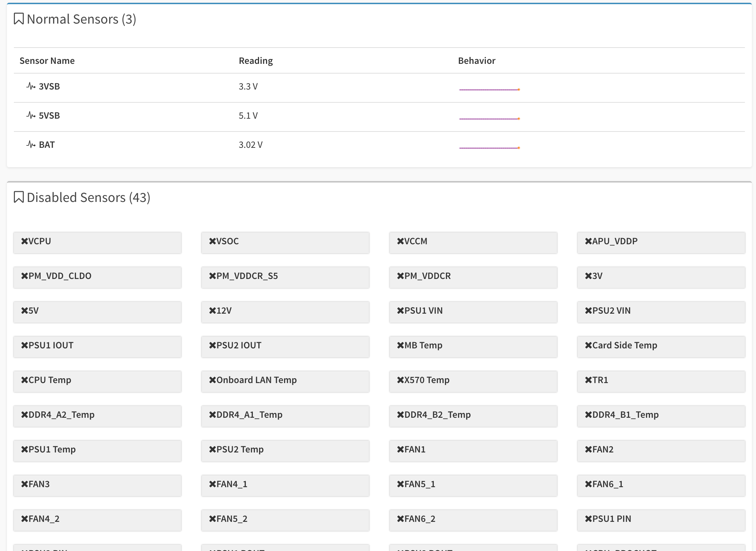Click the 5VSB behavior sparkline graph

[x=489, y=119]
